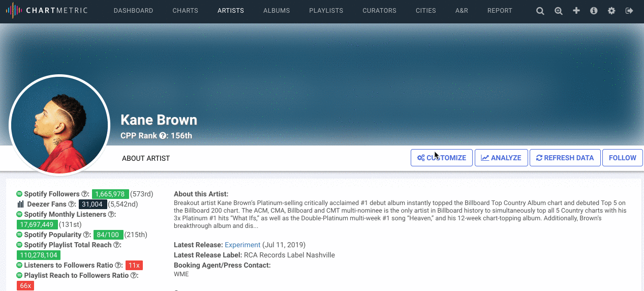Click the 84/100 popularity badge

click(x=108, y=235)
